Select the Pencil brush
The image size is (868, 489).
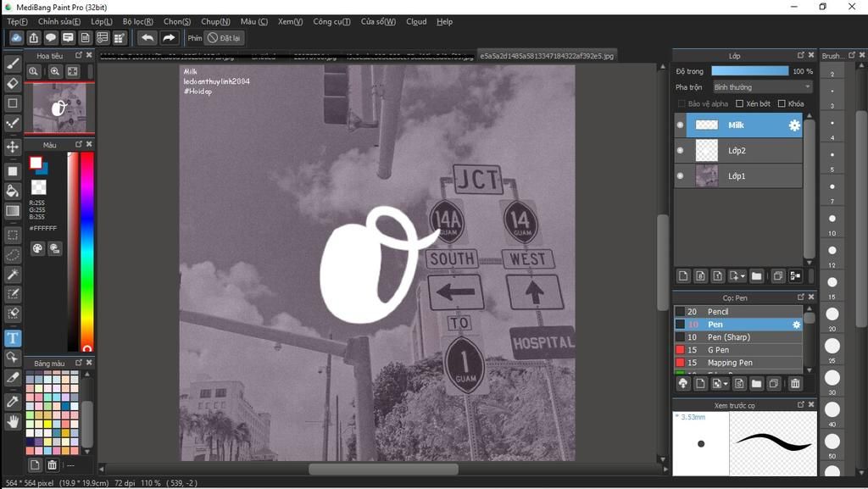click(x=737, y=311)
